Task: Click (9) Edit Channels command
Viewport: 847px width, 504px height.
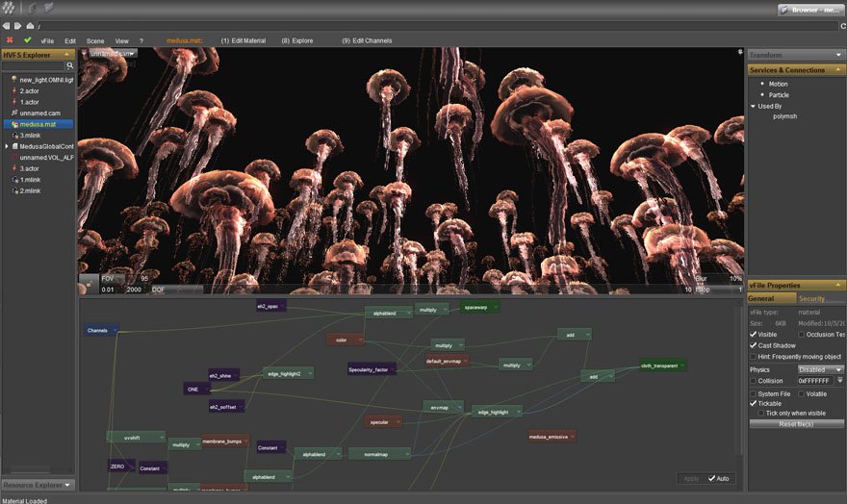Action: (367, 41)
